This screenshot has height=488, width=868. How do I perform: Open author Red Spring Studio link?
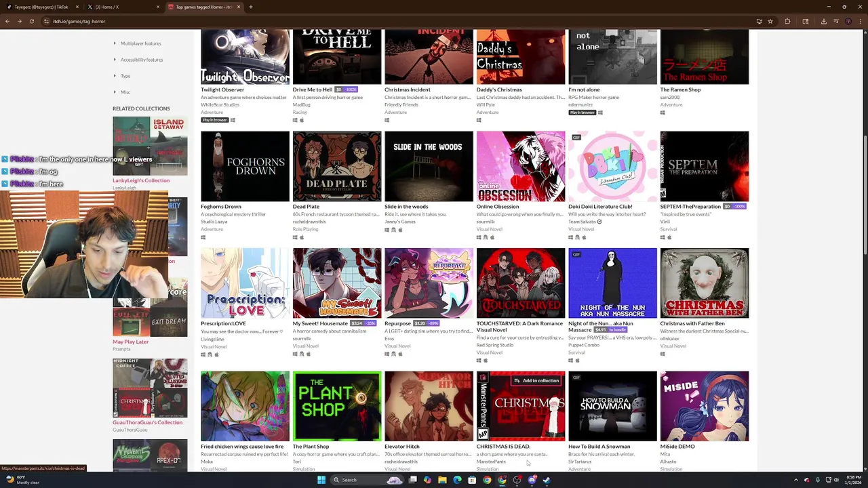(x=495, y=345)
